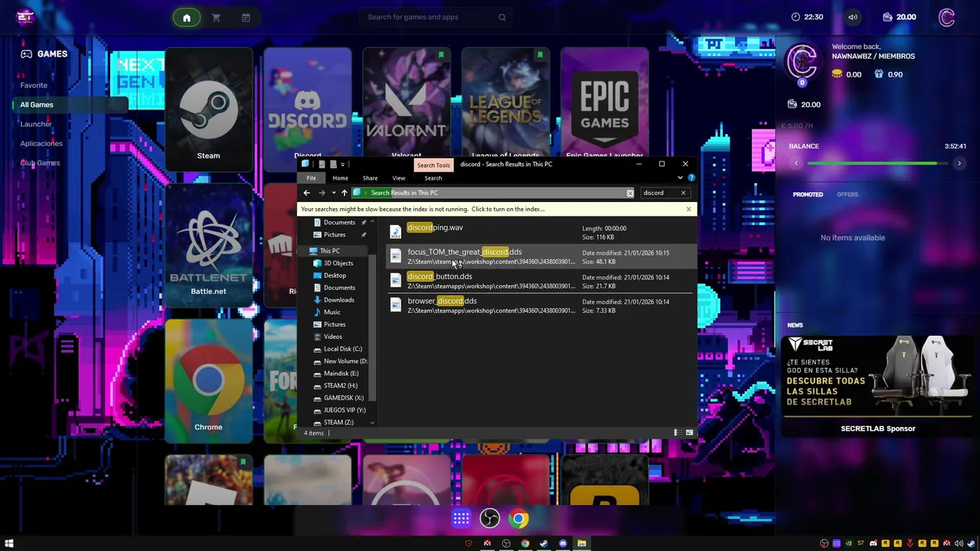Clear the discord search box
Screen dimensions: 980x551
(683, 193)
